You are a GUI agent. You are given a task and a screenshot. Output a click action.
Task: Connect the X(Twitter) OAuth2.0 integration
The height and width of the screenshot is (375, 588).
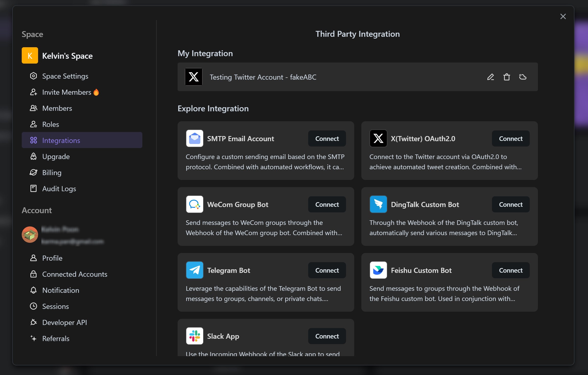coord(510,138)
